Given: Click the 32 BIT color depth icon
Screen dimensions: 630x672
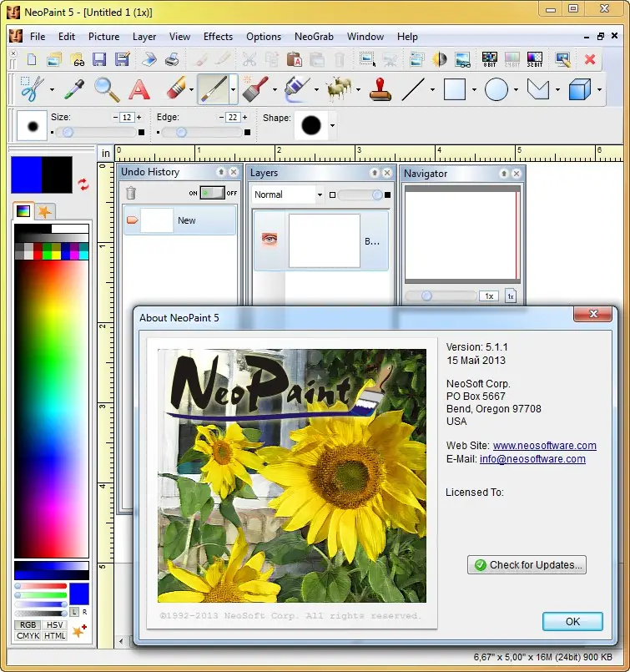Looking at the screenshot, I should point(535,59).
